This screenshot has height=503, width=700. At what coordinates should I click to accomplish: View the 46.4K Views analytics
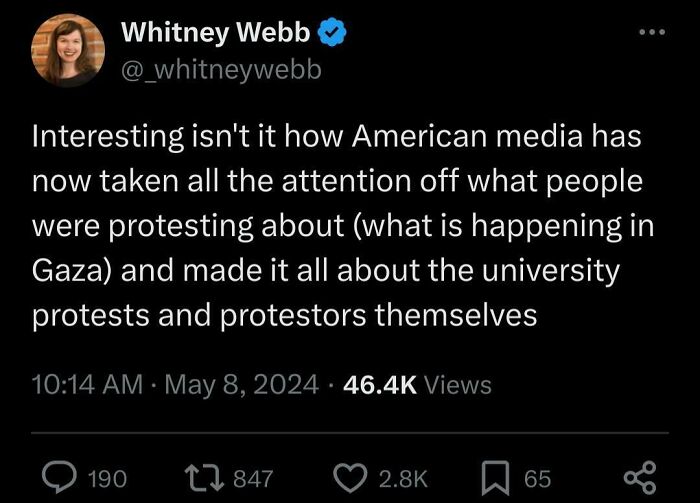pyautogui.click(x=418, y=384)
